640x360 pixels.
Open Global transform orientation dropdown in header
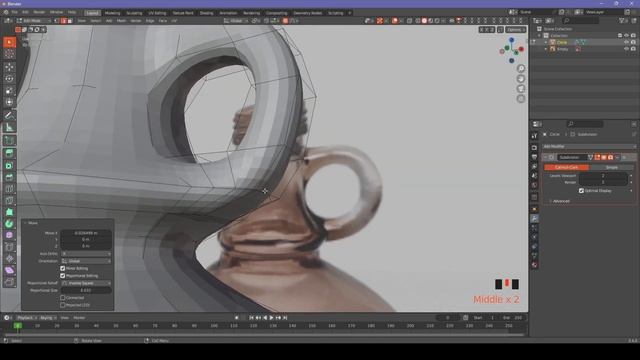(x=236, y=20)
